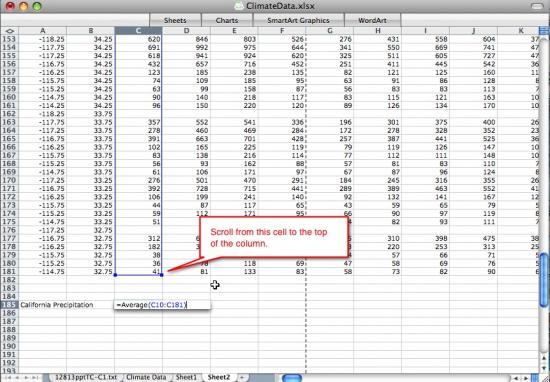Open the Charts gallery tab

click(x=227, y=20)
